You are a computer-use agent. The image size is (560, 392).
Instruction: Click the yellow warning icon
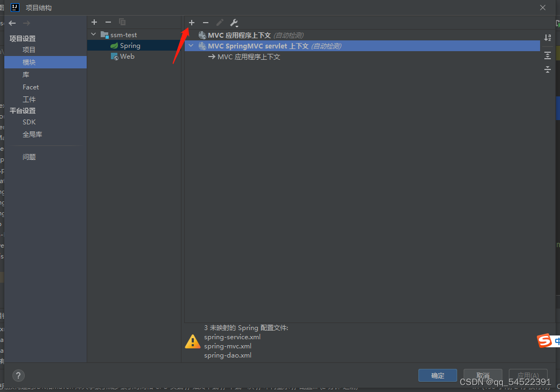[x=193, y=342]
